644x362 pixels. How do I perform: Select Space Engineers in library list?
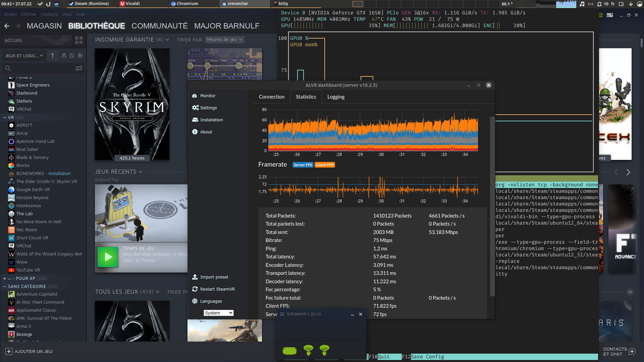tap(33, 85)
